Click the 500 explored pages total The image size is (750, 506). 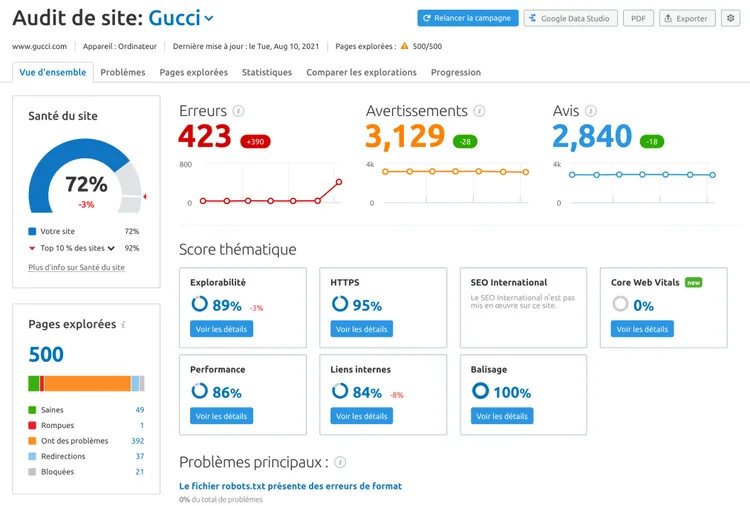click(46, 354)
